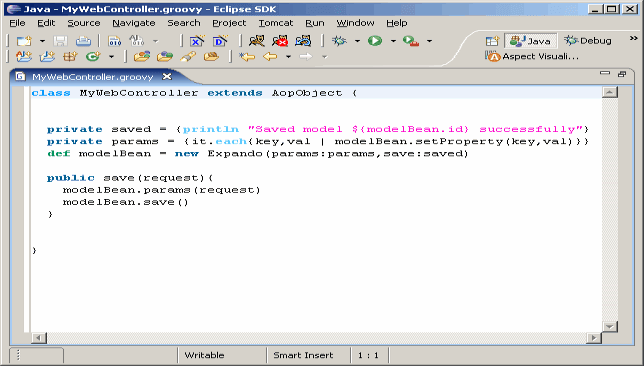644x366 pixels.
Task: Click the New wizard toolbar icon
Action: [24, 41]
